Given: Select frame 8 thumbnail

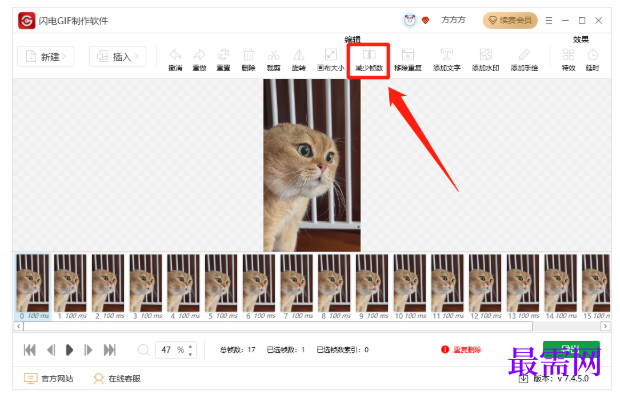Looking at the screenshot, I should tap(335, 283).
